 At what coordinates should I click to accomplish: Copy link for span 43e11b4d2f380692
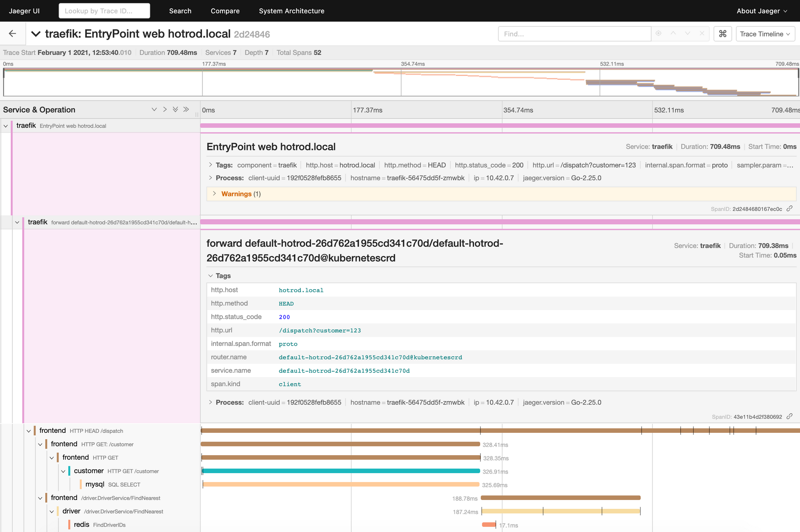point(789,416)
